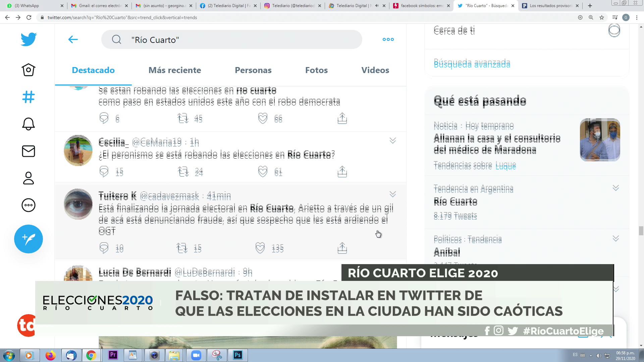
Task: Open Cecilia_ profile avatar
Action: click(x=78, y=150)
